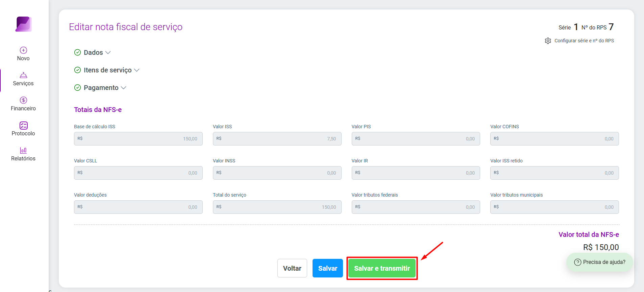Go to Financeiro dollar icon

(23, 100)
